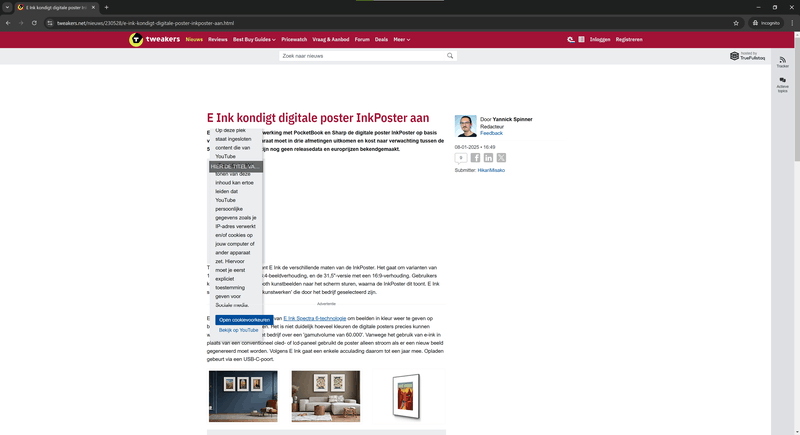Select the 'E Ink kondigt digitale poster' tab

[56, 8]
